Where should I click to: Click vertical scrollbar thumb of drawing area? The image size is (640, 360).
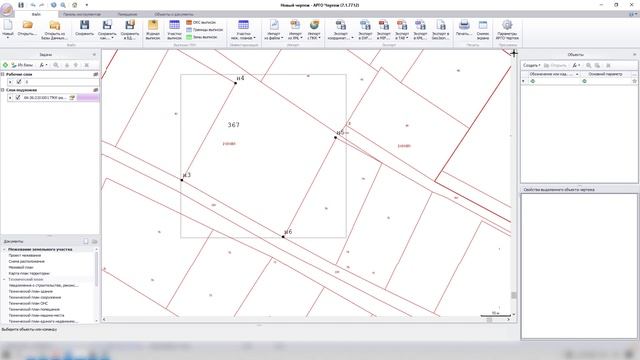[513, 295]
